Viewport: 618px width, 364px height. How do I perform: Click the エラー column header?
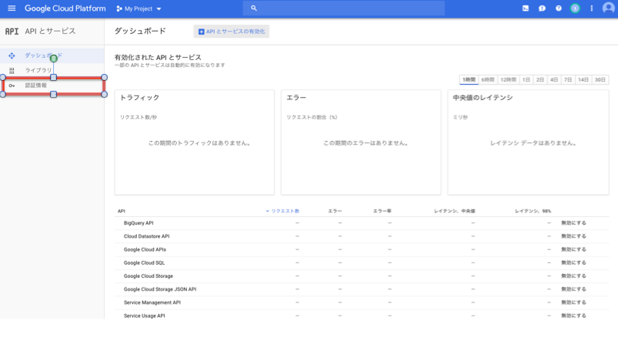pyautogui.click(x=335, y=211)
